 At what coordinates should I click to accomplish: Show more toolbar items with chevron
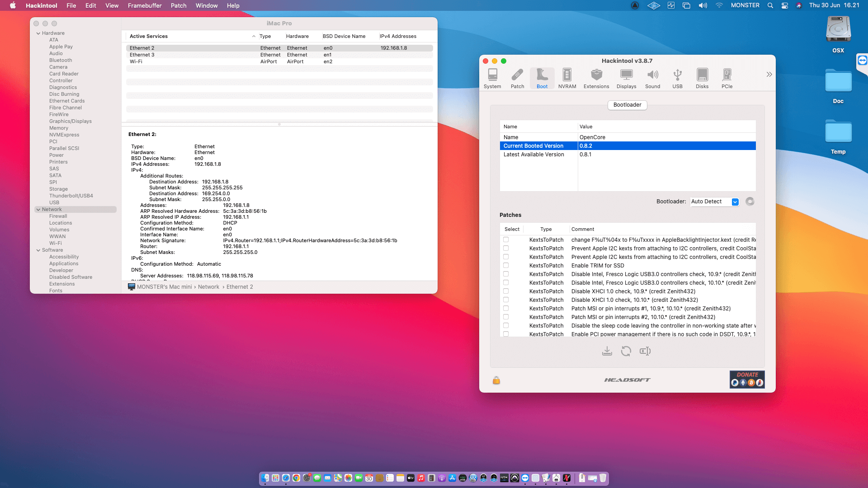769,75
